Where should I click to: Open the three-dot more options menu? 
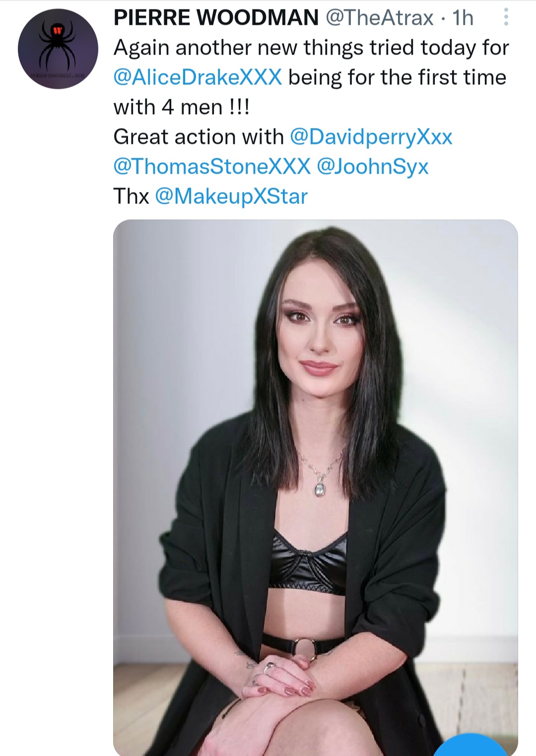point(506,18)
